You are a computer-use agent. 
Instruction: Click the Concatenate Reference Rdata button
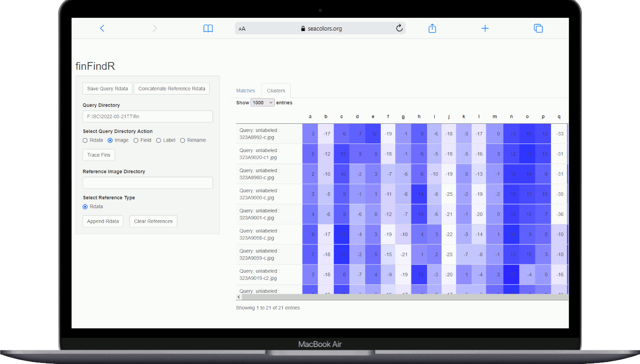[171, 89]
